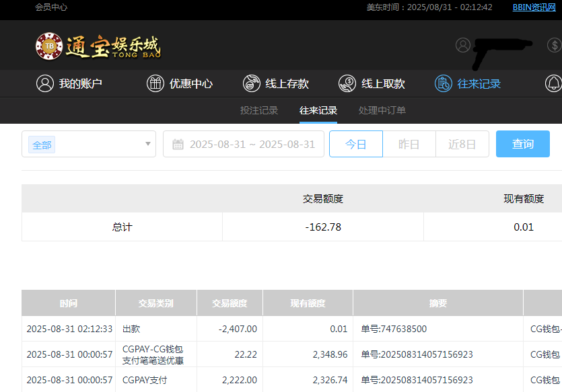
Task: Select the 今日 date filter
Action: pos(355,144)
